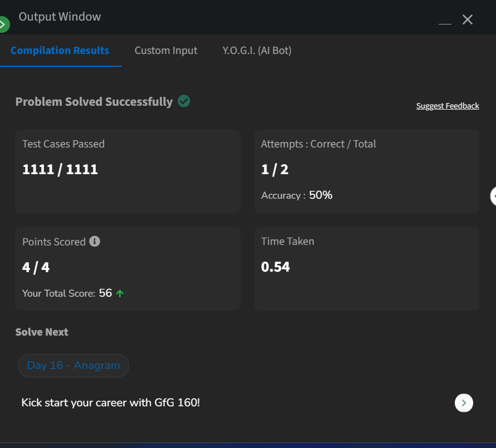This screenshot has height=448, width=496.
Task: Click the Your Total Score: 56 text
Action: click(x=67, y=293)
